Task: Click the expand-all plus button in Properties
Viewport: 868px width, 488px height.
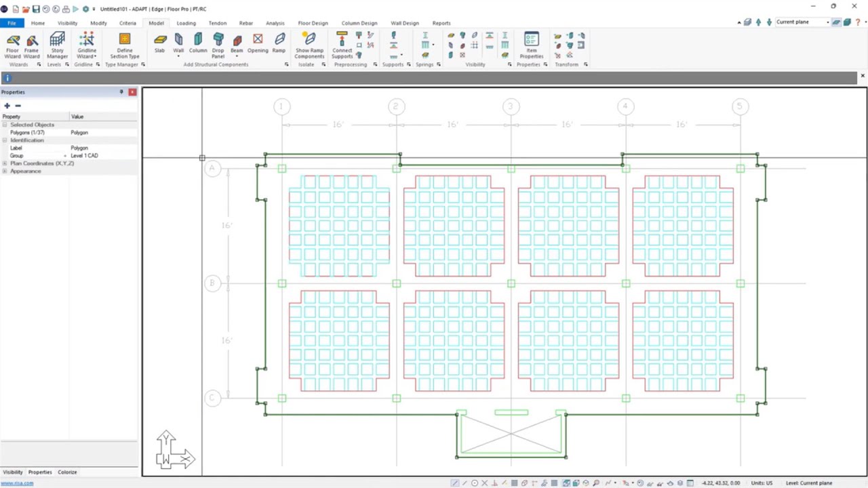Action: point(7,106)
